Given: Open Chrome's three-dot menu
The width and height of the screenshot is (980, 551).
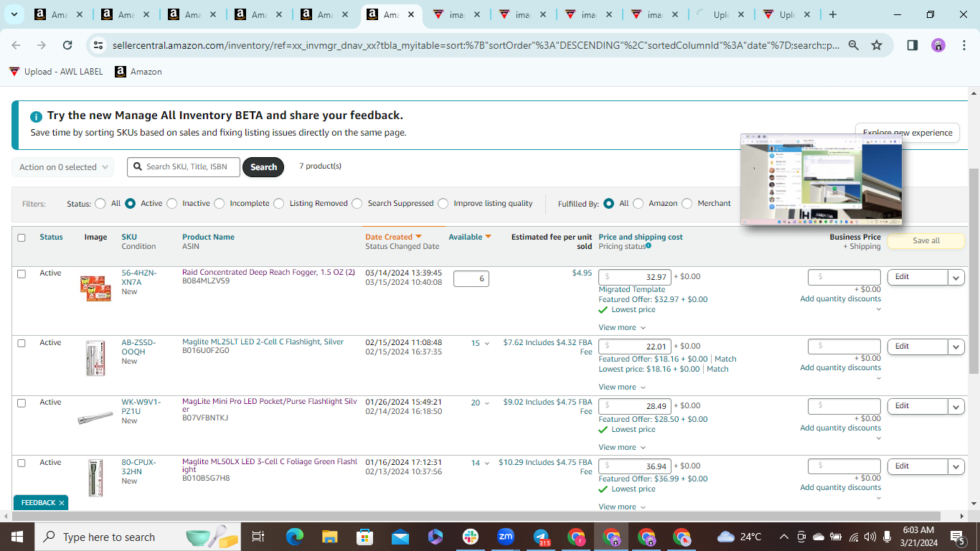Looking at the screenshot, I should [x=964, y=45].
